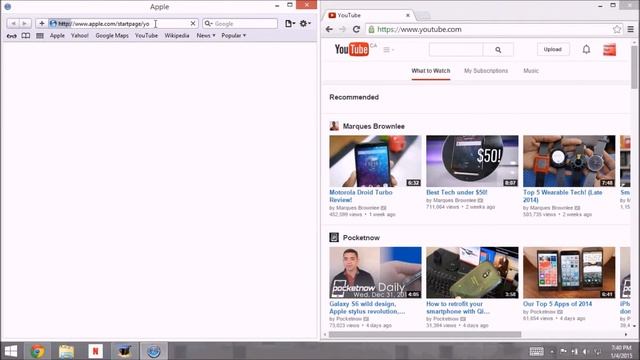Bookmark page with Chrome star icon
640x360 pixels.
(617, 29)
